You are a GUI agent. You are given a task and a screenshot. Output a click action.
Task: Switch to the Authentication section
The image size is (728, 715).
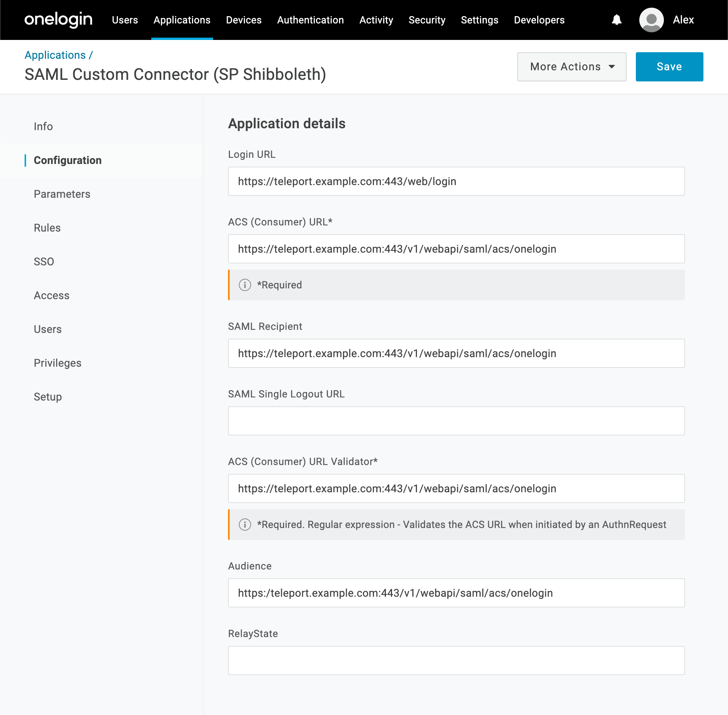click(310, 20)
